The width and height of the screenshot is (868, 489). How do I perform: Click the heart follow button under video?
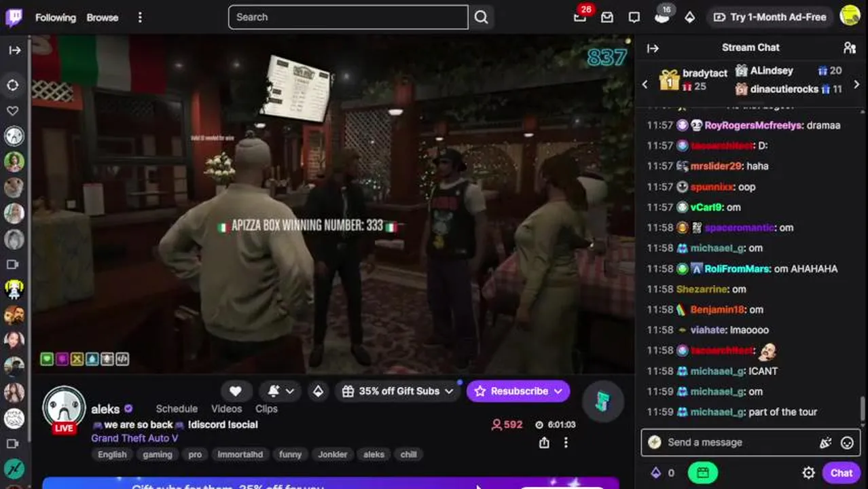coord(236,391)
